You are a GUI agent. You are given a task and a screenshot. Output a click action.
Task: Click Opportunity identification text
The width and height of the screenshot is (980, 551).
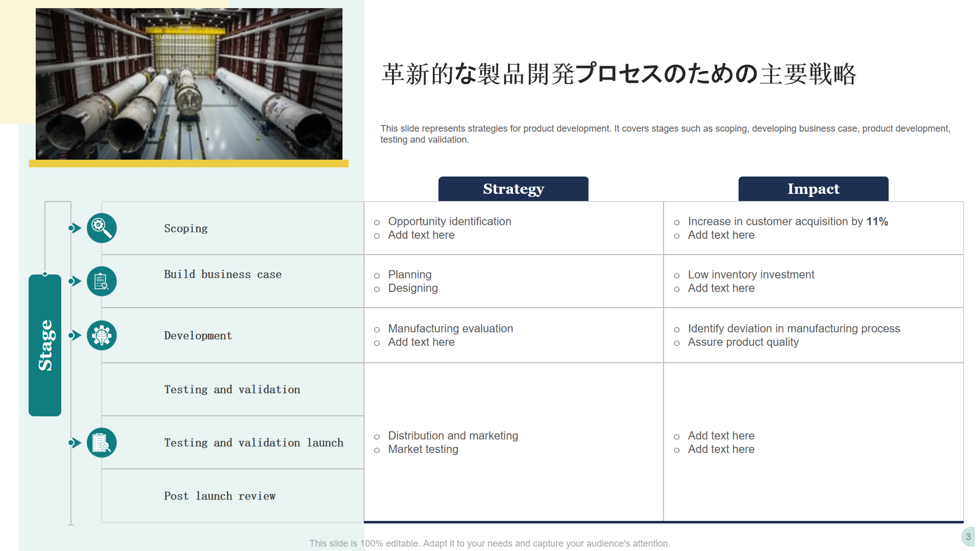pos(450,221)
